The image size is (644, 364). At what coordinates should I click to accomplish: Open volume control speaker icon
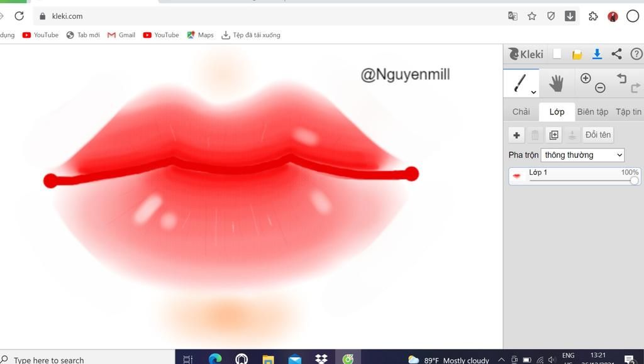(x=552, y=360)
